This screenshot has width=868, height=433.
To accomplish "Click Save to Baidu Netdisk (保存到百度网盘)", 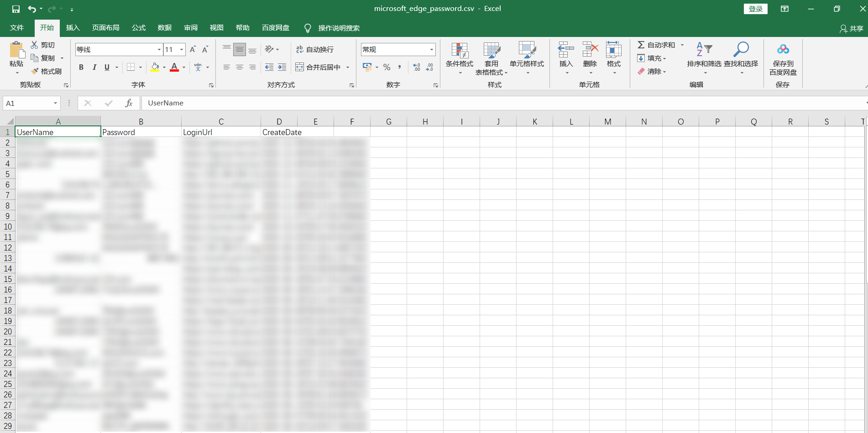I will pyautogui.click(x=783, y=58).
